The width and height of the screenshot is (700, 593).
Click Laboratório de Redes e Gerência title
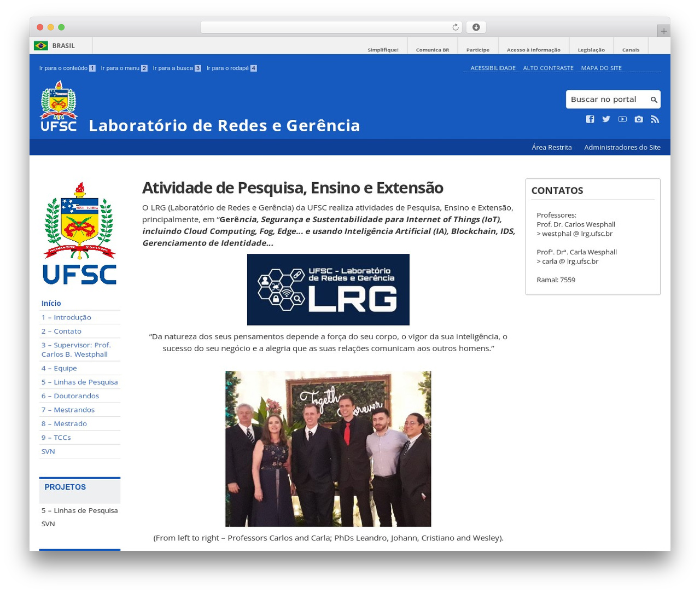tap(224, 125)
